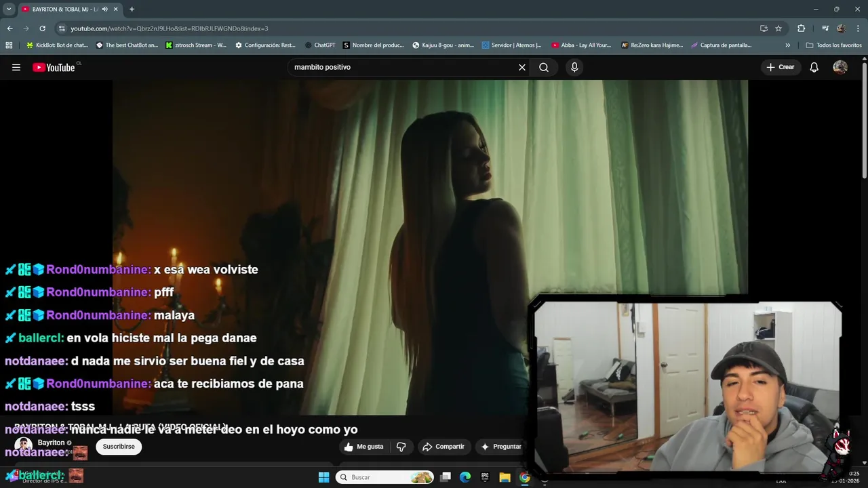Open 'Kaijuu 8-gou - anim...' bookmark
The image size is (868, 488).
(443, 45)
